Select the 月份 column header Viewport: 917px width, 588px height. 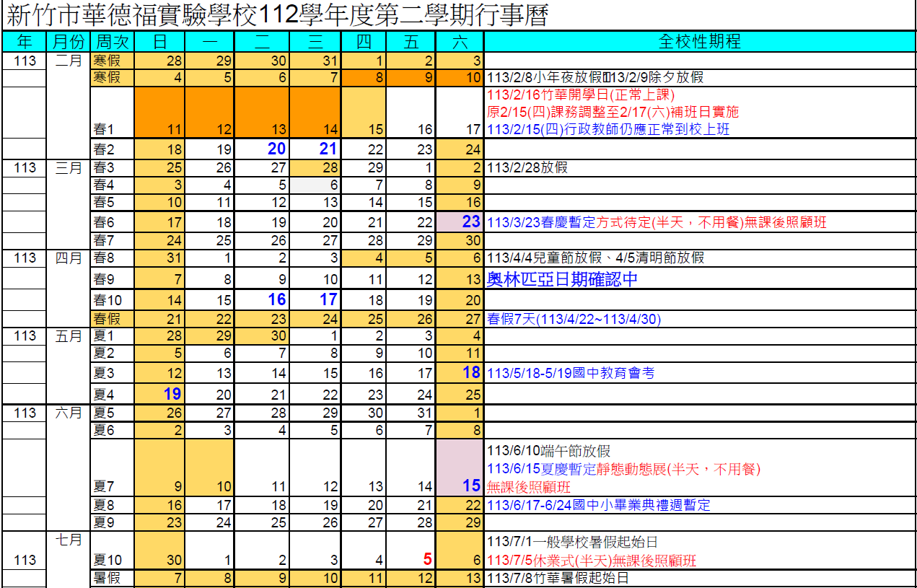[69, 42]
